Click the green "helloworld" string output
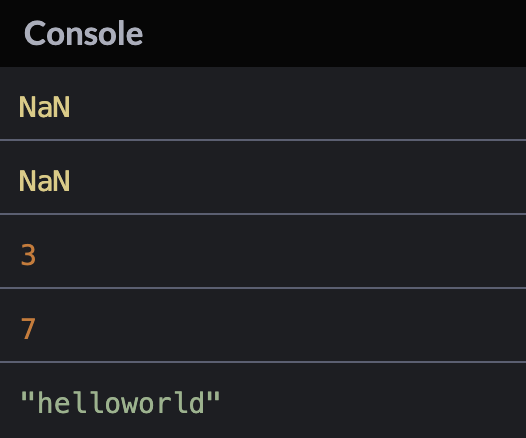 [120, 402]
